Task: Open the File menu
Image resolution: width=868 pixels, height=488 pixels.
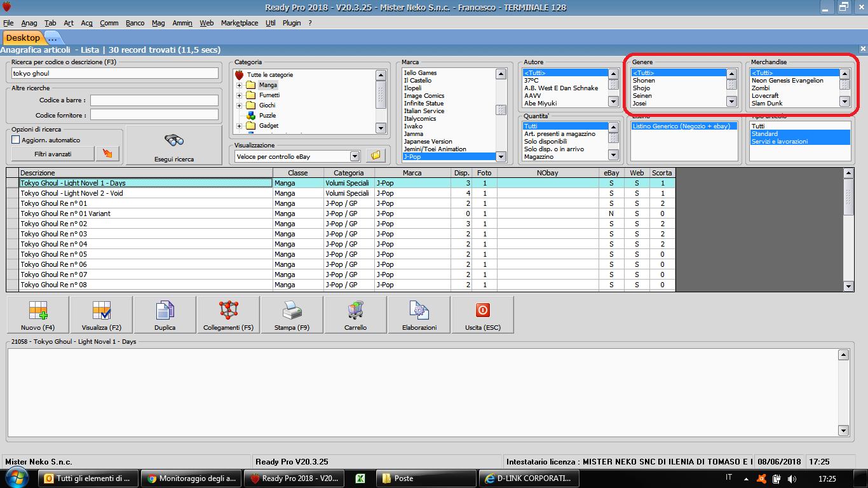Action: 8,23
